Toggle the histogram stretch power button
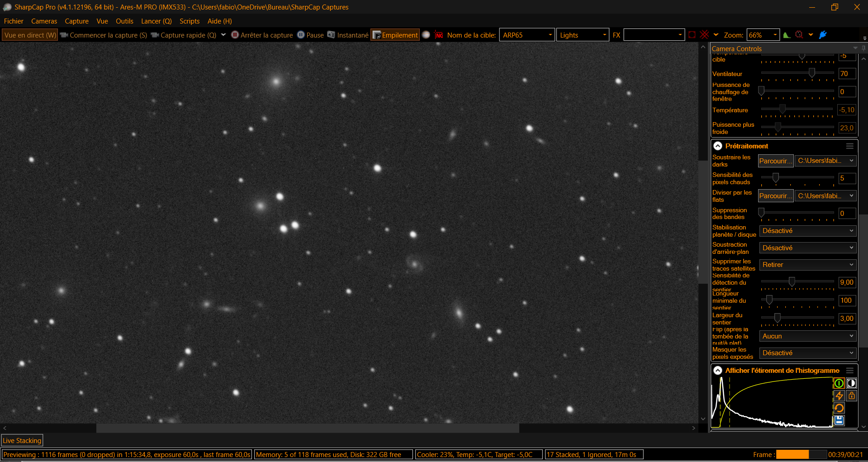 pyautogui.click(x=839, y=383)
